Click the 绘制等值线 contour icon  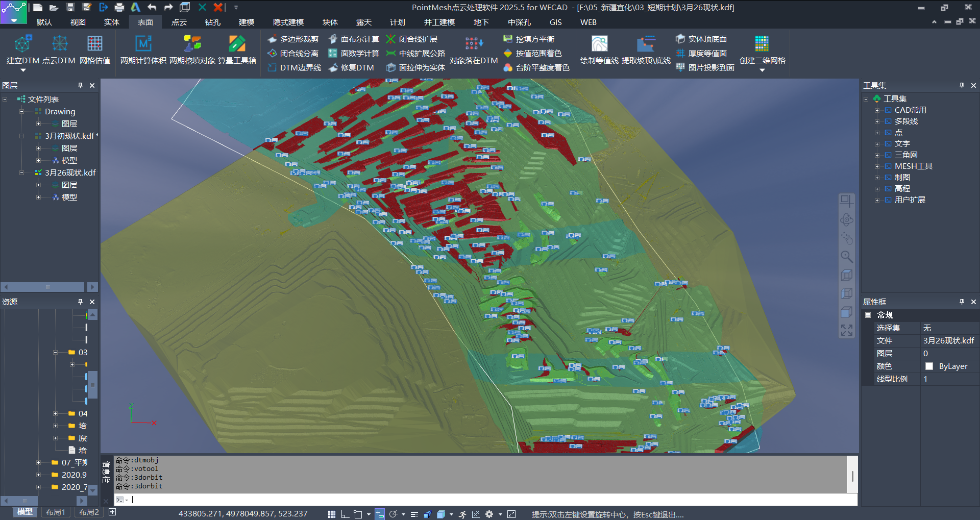pos(599,44)
